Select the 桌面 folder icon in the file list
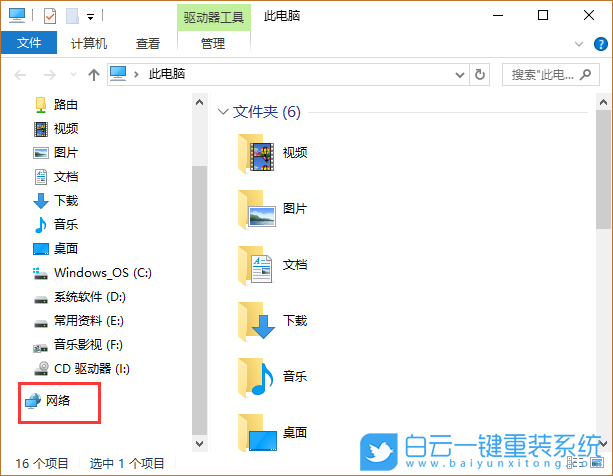613x476 pixels. tap(257, 433)
